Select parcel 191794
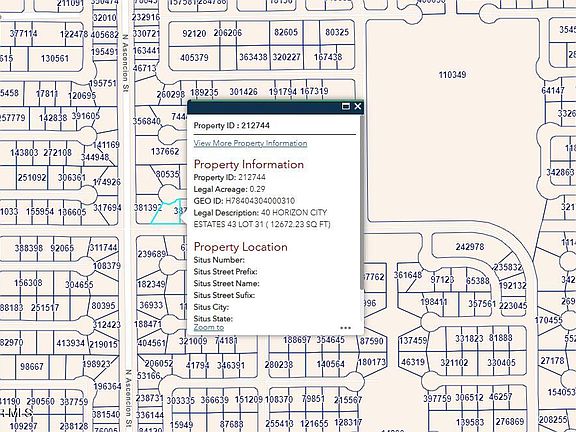The width and height of the screenshot is (576, 432). [282, 92]
